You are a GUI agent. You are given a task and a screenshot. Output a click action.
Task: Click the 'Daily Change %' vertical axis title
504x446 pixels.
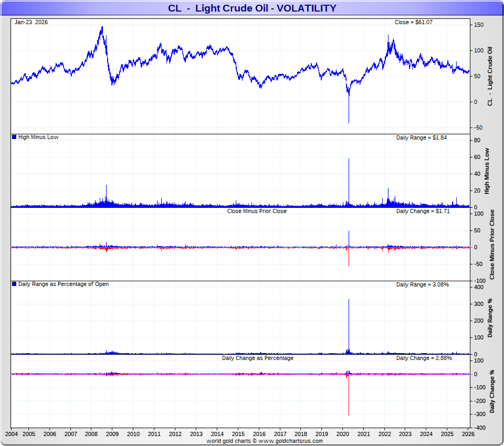pos(492,391)
